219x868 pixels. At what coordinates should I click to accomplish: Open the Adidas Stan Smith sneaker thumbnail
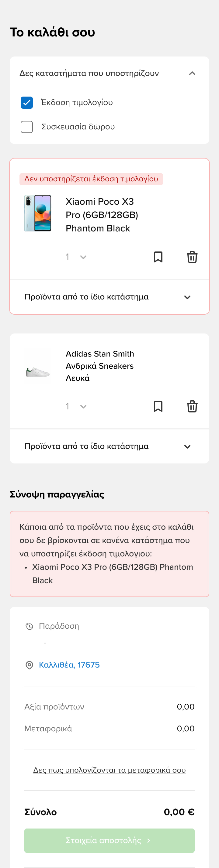pos(38,366)
